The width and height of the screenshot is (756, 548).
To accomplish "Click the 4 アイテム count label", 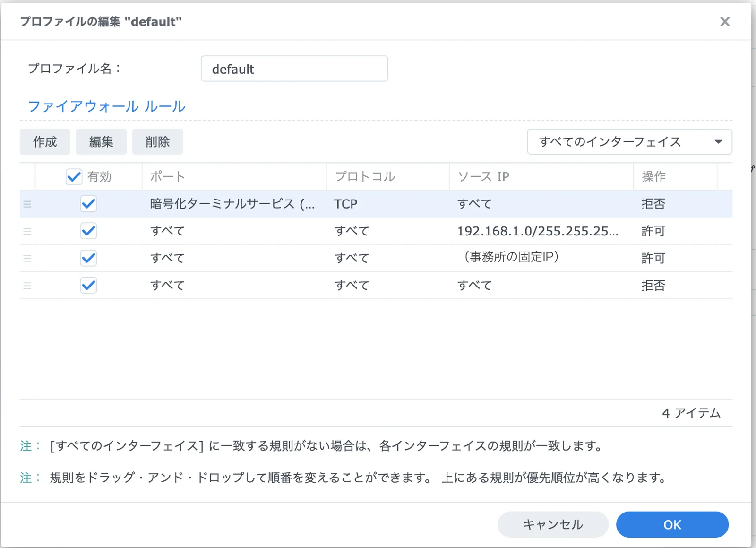I will (x=691, y=413).
